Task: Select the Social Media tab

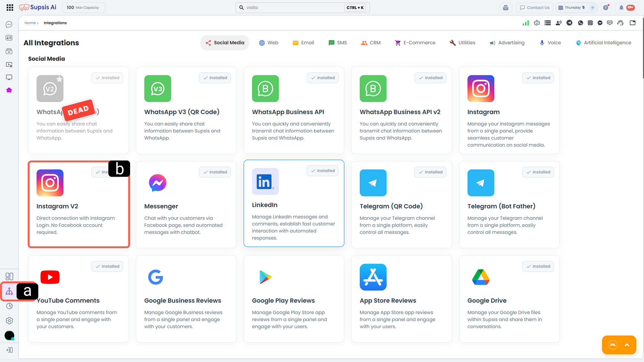Action: [x=225, y=43]
